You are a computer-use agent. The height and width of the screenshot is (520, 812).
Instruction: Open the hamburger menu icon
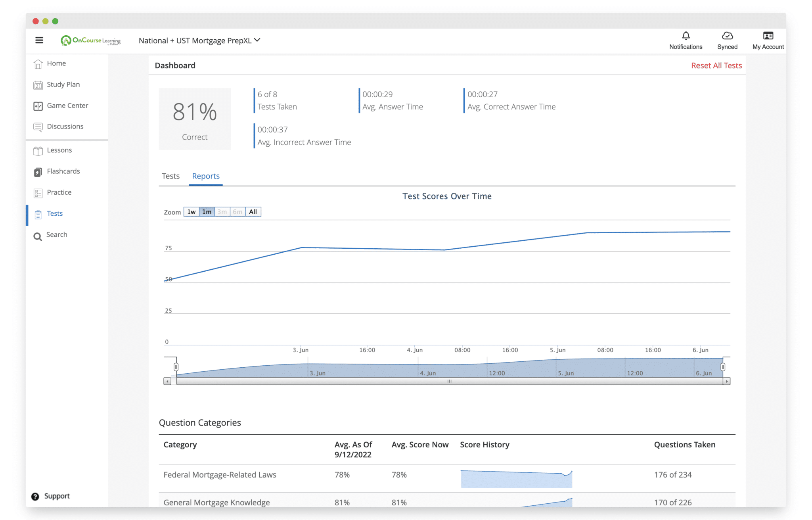(x=39, y=40)
